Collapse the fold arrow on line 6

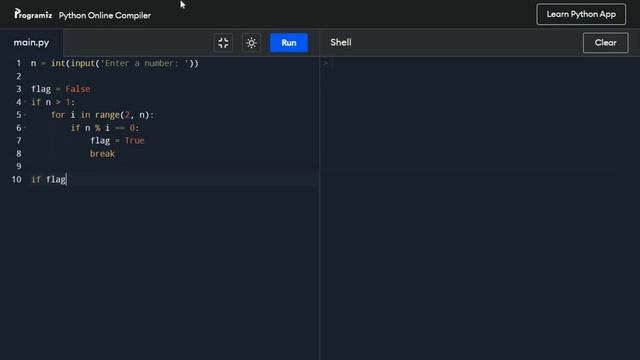tap(25, 128)
